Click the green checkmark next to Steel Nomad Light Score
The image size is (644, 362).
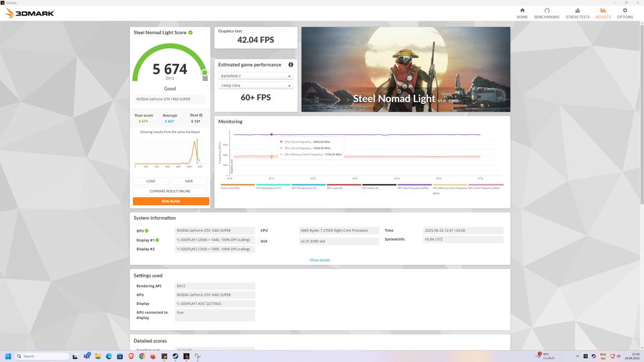tap(191, 32)
